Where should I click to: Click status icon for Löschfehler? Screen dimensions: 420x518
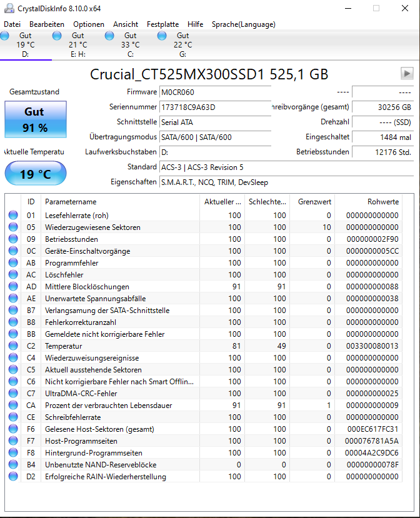click(x=13, y=274)
